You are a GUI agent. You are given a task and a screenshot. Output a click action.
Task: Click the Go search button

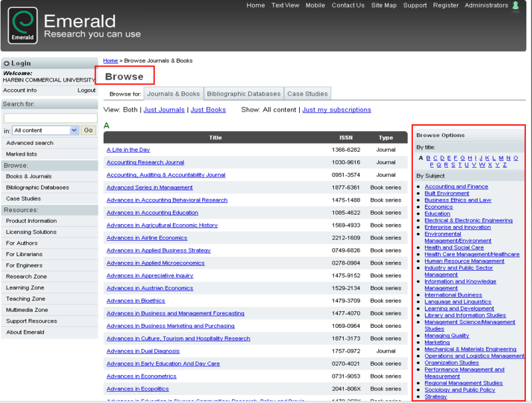(88, 130)
